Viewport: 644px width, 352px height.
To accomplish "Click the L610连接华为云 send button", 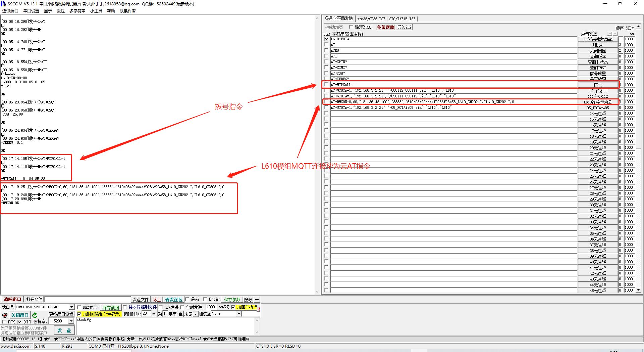I will (598, 102).
